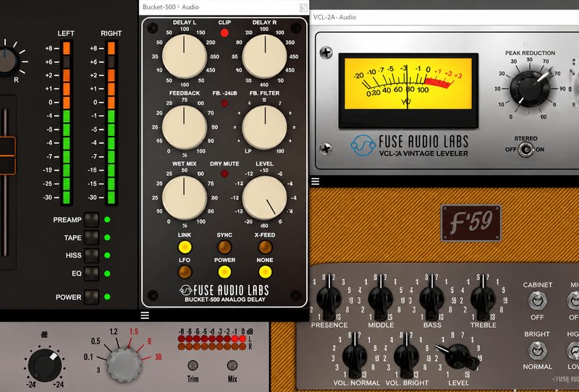Toggle the FB. -24dB LED button
This screenshot has width=579, height=392.
[224, 103]
